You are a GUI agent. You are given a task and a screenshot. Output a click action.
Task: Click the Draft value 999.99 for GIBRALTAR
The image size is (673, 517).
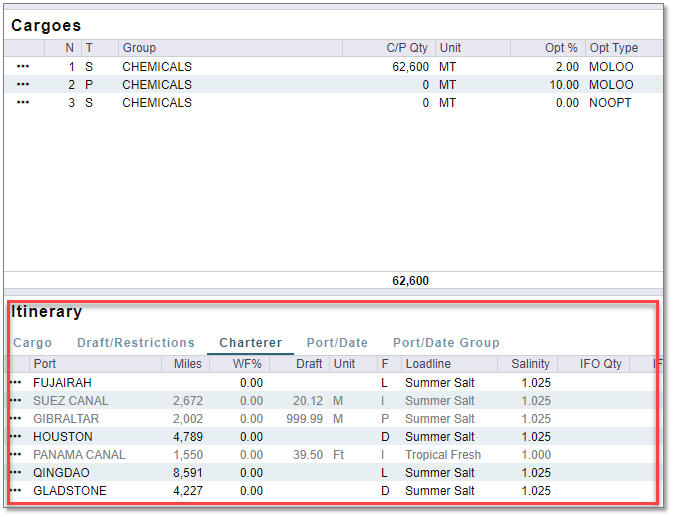coord(304,419)
